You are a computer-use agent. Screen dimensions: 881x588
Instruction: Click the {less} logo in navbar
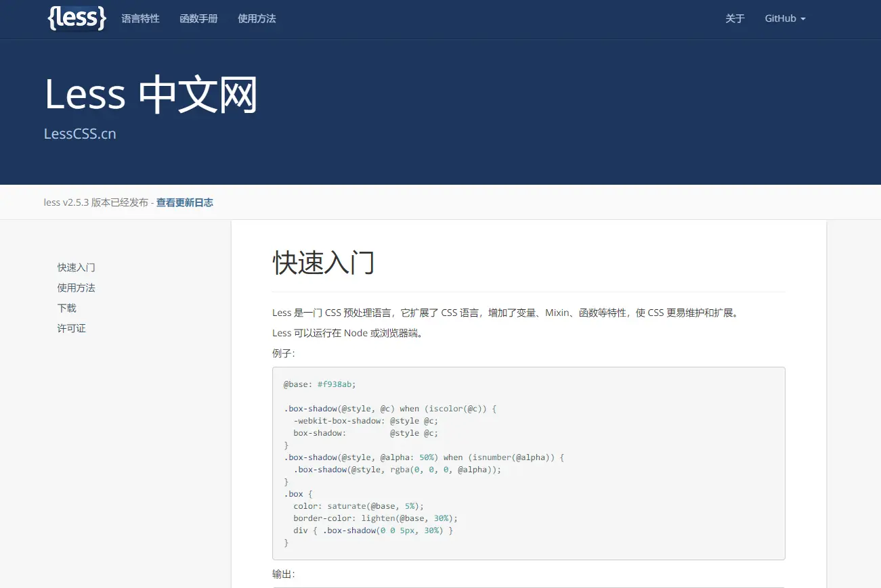click(x=77, y=18)
